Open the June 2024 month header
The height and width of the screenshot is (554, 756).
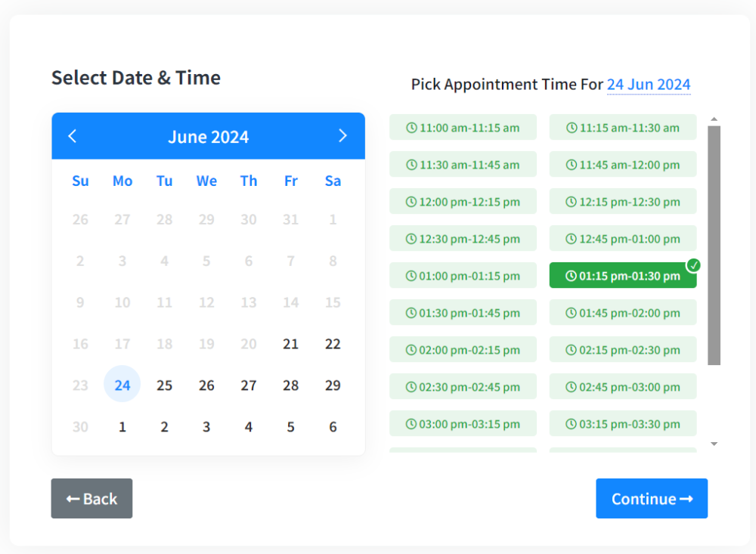(208, 137)
